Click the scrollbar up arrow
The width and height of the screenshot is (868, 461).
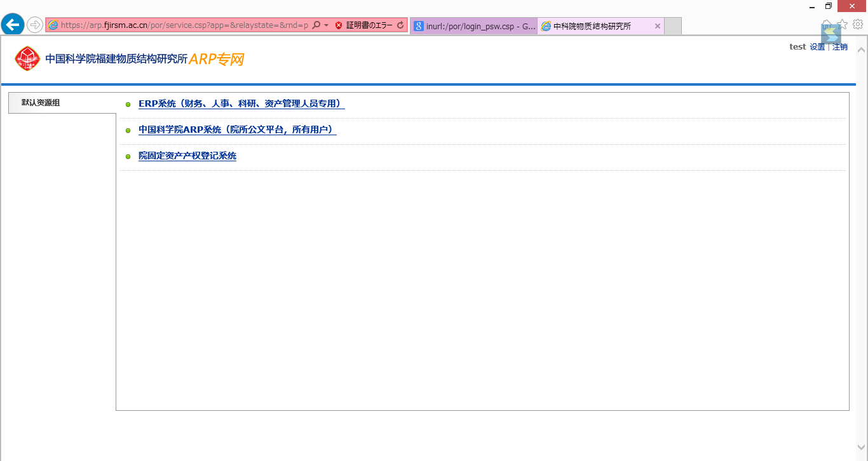pyautogui.click(x=862, y=50)
